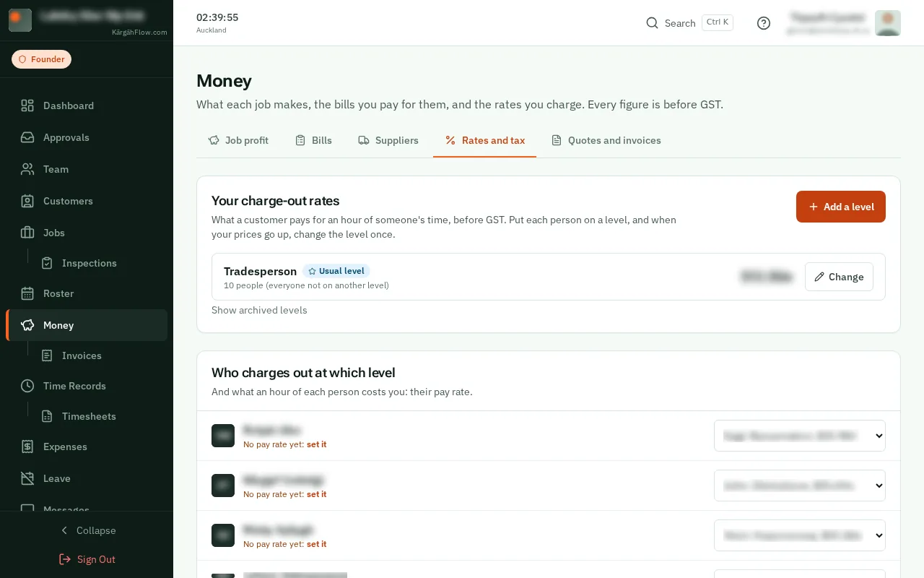Click the '10 people' description text
The width and height of the screenshot is (924, 578).
coord(306,285)
